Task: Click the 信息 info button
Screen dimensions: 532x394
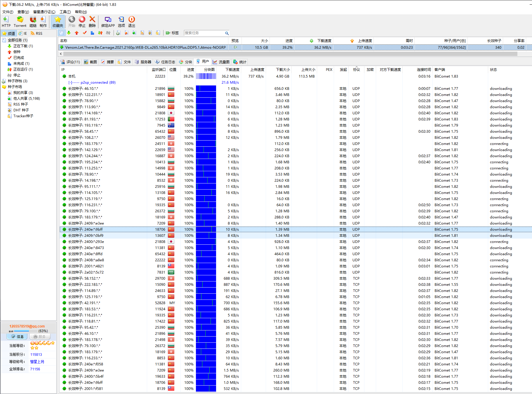Action: [x=17, y=337]
